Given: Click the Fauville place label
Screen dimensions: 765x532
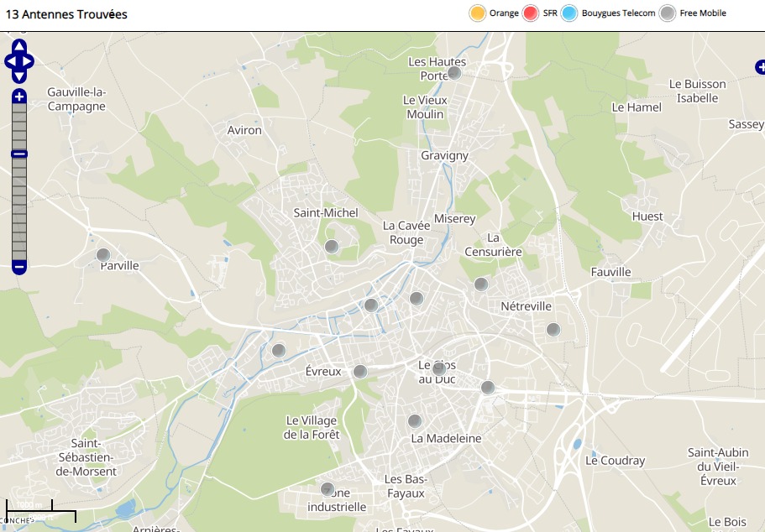Looking at the screenshot, I should tap(610, 272).
